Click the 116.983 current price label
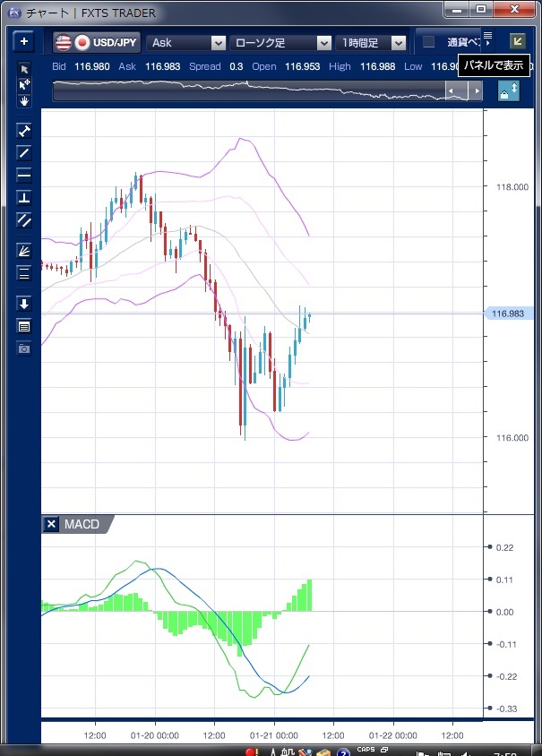 click(x=509, y=314)
